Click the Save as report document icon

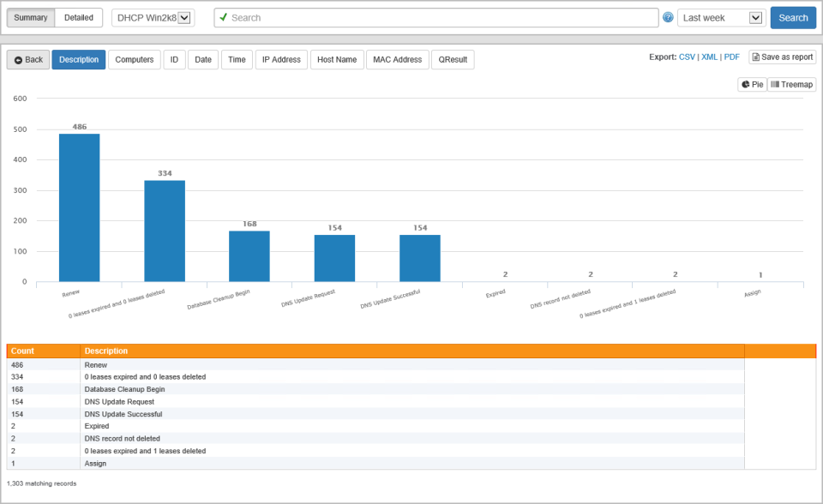(x=758, y=57)
